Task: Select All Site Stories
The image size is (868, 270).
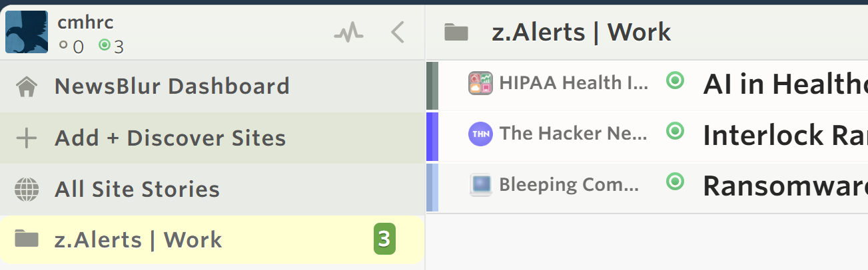Action: [x=137, y=190]
